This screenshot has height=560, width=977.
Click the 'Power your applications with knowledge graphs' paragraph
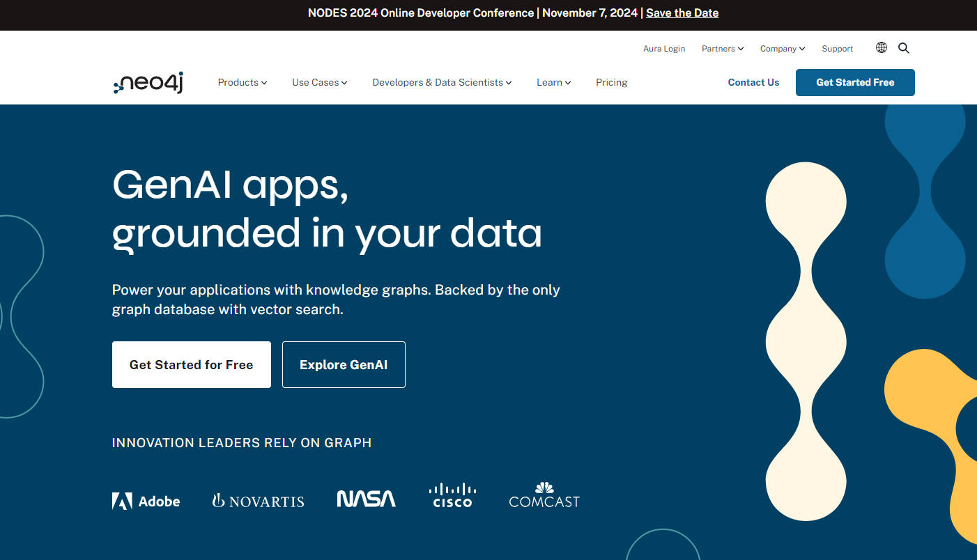336,300
